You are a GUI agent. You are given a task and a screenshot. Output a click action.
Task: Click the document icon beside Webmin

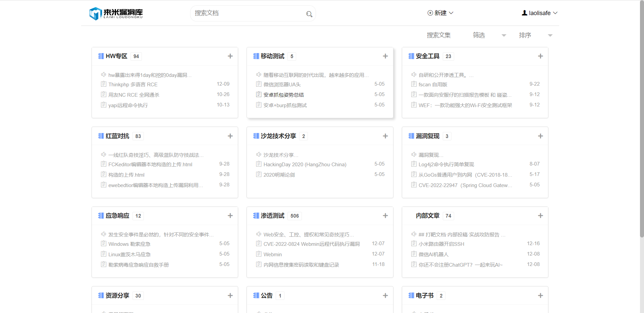tap(259, 254)
